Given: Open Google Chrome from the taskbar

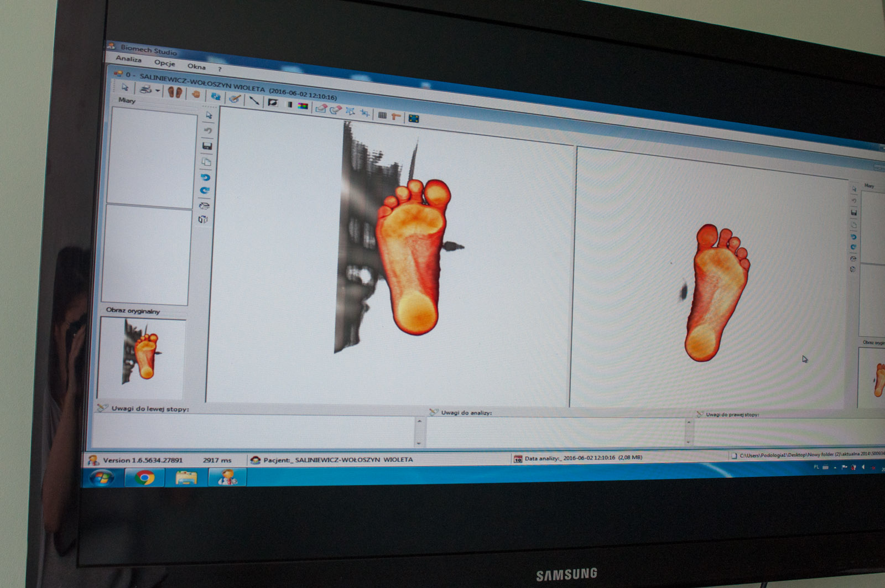Looking at the screenshot, I should point(145,477).
